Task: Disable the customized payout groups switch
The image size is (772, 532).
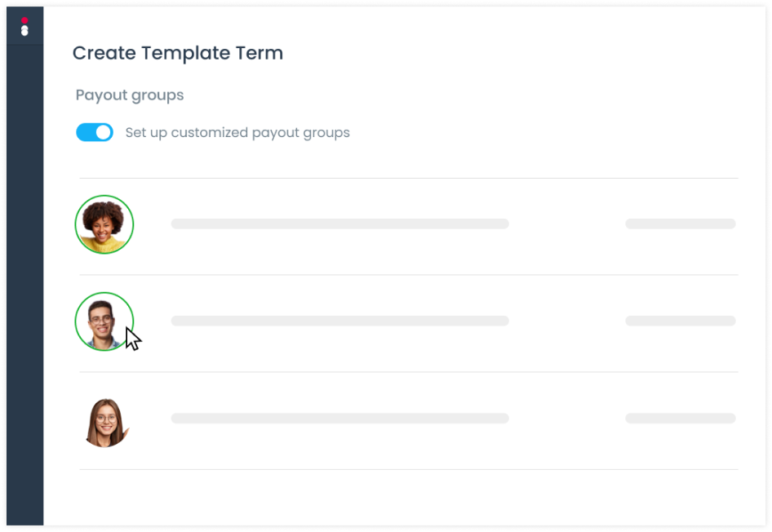Action: (x=95, y=132)
